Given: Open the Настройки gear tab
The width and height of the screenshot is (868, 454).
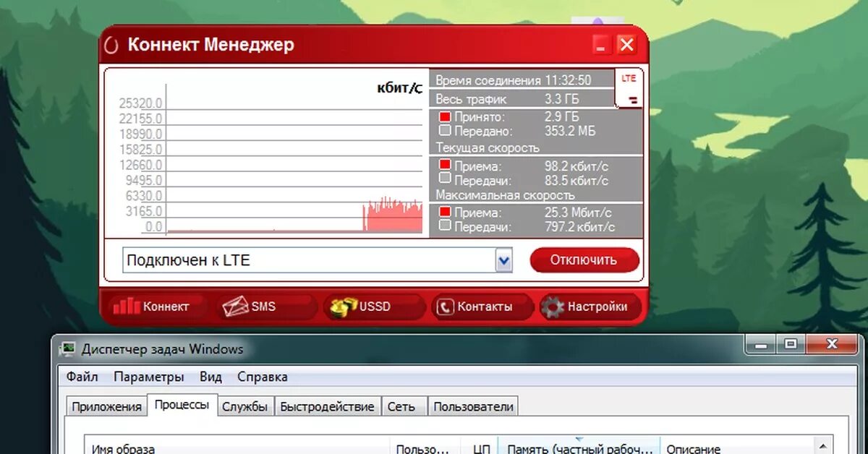Looking at the screenshot, I should [x=590, y=307].
